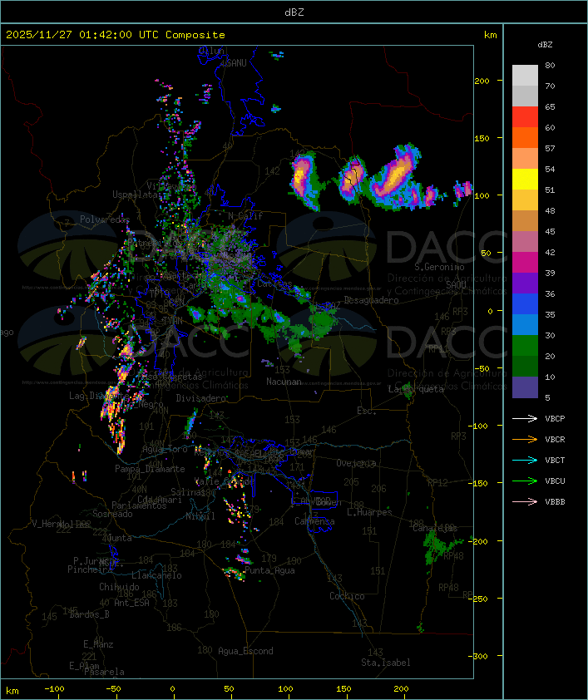
Task: Click the km unit label on the horizontal axis
Action: [x=12, y=691]
